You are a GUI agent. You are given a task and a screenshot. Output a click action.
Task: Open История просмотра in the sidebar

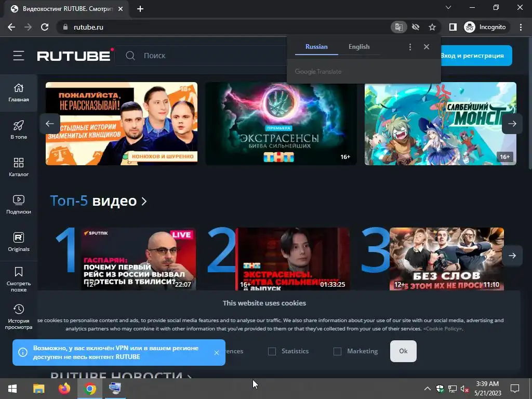pyautogui.click(x=19, y=317)
